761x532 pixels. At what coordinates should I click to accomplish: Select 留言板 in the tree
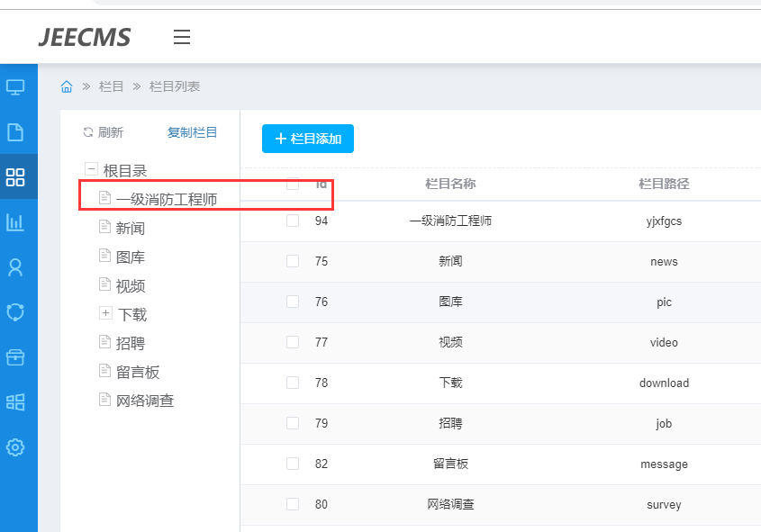pos(138,372)
